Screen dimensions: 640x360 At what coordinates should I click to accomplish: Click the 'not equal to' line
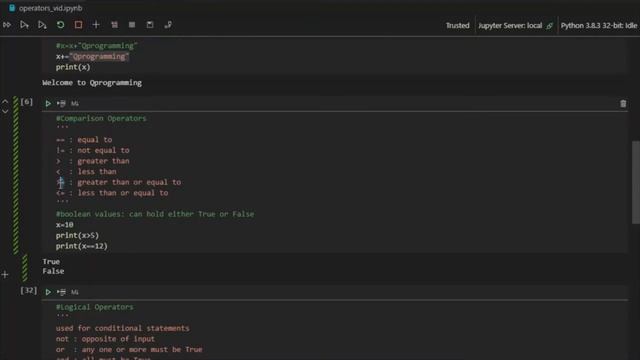93,151
